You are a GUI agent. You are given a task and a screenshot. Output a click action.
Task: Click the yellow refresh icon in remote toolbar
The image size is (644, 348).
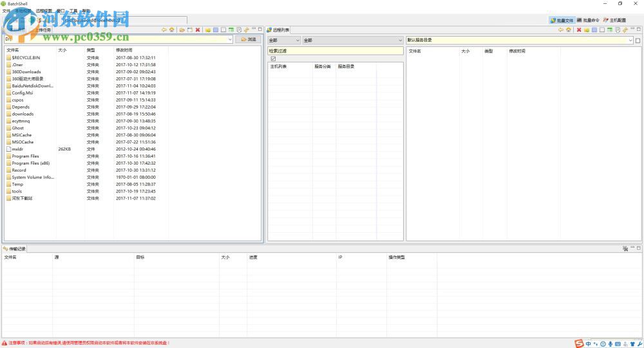(625, 30)
